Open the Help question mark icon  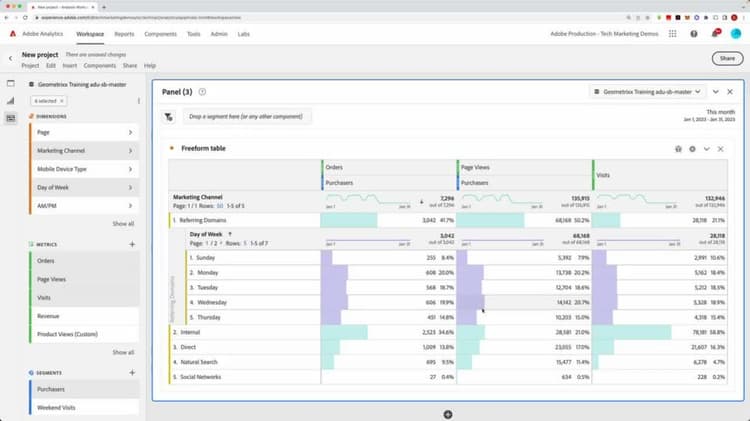tap(694, 34)
